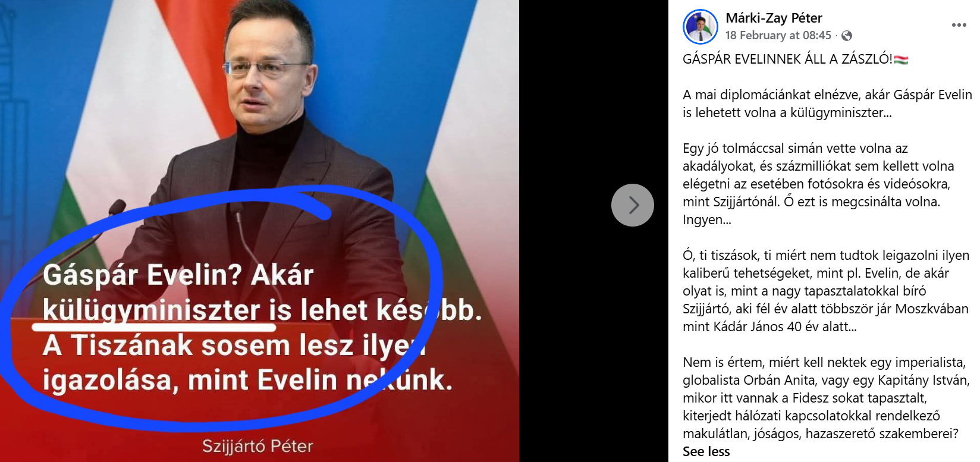Click the paragraph starting 'Nem is értem'
980x462 pixels.
[826, 398]
